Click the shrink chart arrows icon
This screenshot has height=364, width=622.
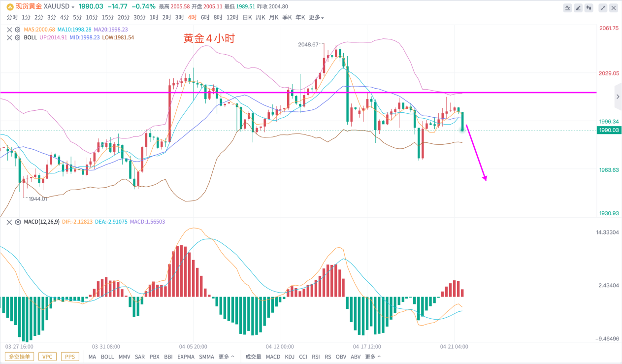(603, 8)
